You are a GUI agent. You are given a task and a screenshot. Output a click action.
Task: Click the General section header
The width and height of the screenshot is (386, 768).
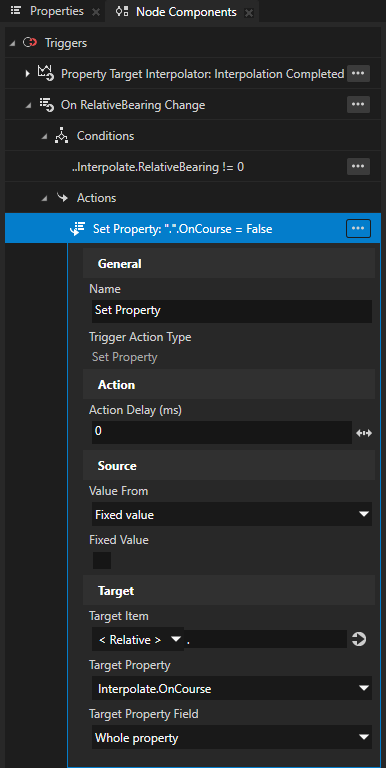tap(229, 264)
